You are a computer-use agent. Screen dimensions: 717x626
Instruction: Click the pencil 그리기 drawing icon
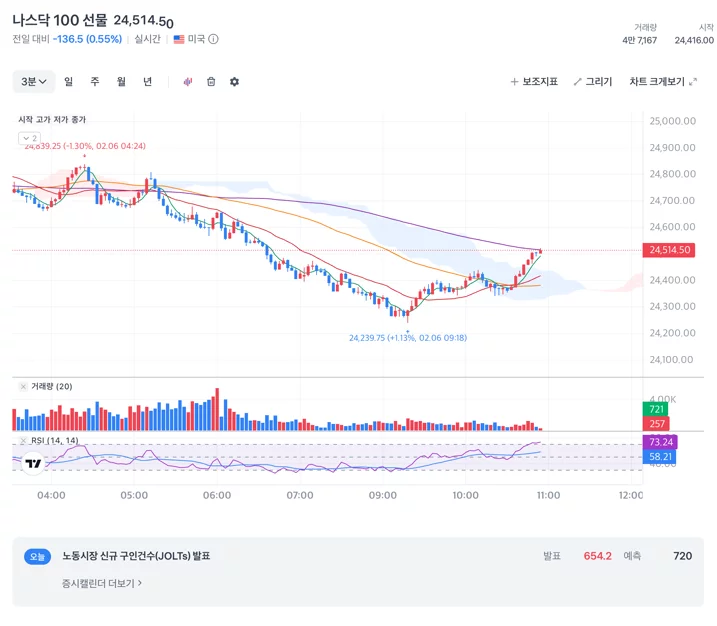pyautogui.click(x=578, y=82)
